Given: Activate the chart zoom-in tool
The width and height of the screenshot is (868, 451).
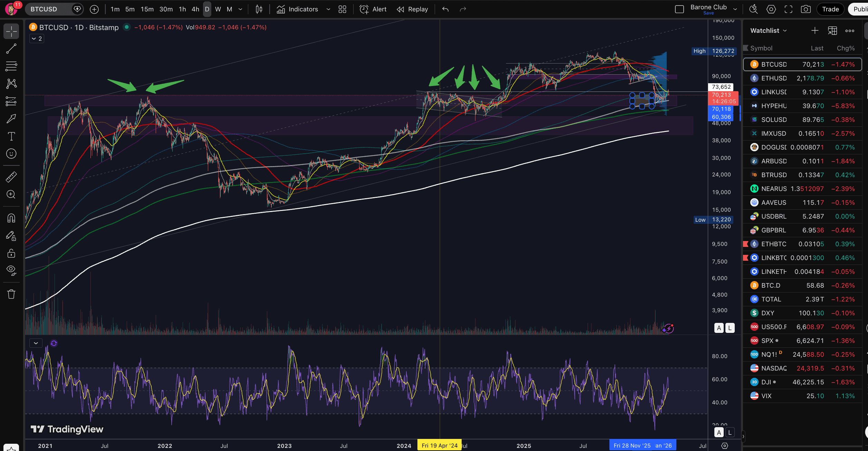Looking at the screenshot, I should 11,194.
